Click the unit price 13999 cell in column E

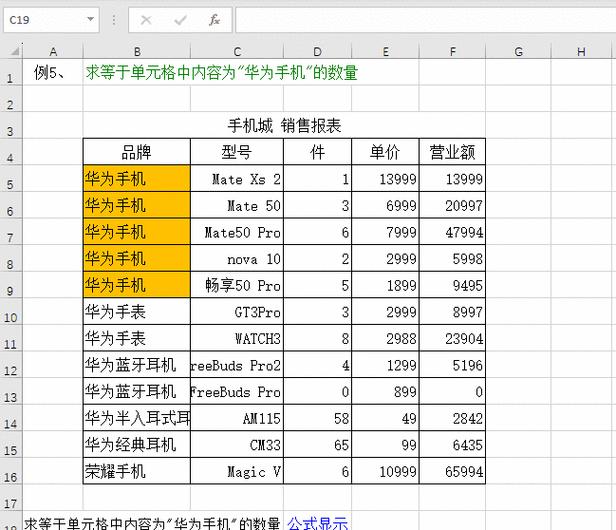(385, 178)
